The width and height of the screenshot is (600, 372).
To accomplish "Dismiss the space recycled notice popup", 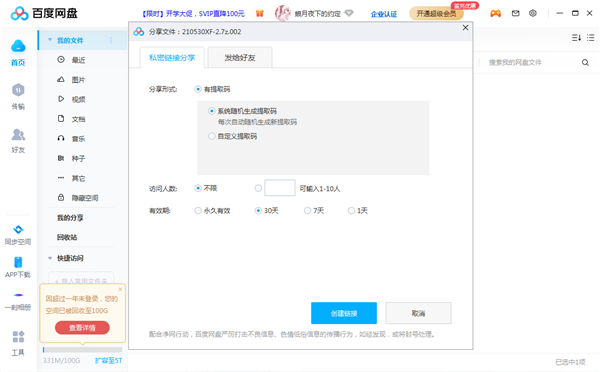I will [x=120, y=289].
